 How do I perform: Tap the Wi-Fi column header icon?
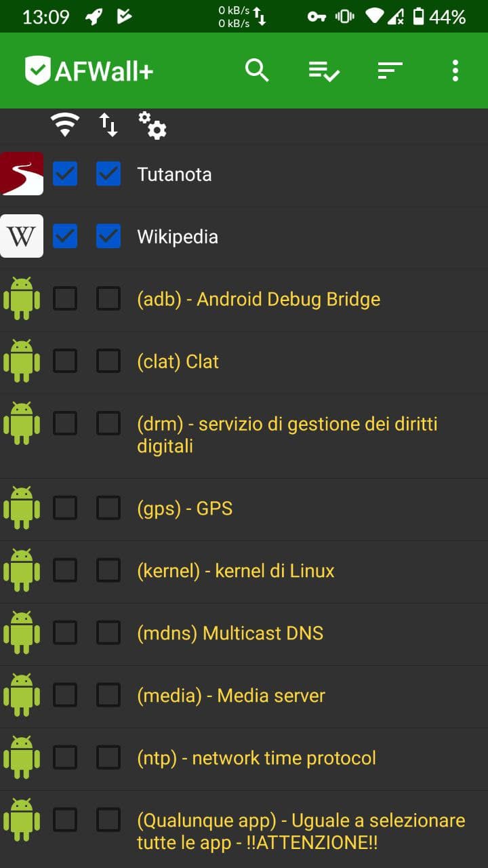65,125
